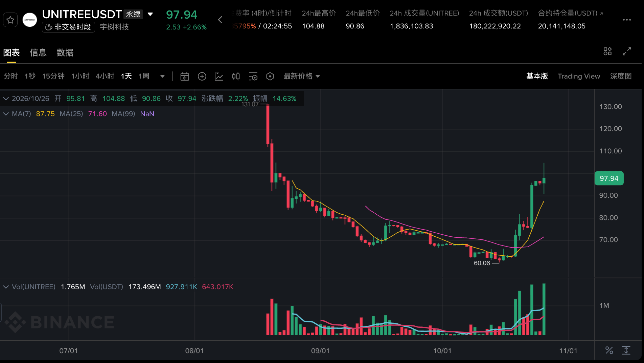
Task: Open the UNITREEUSDT pair selector dropdown arrow
Action: 151,14
